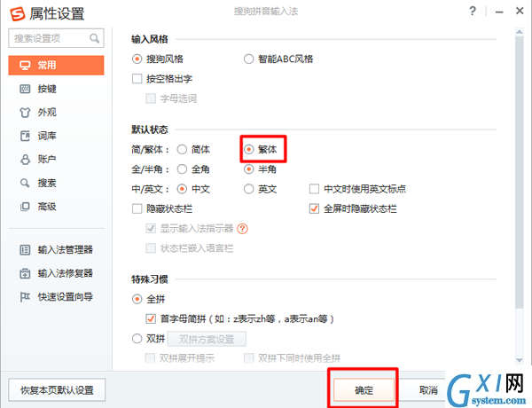
Task: Toggle the 隐藏状态栏 checkbox
Action: [x=137, y=208]
